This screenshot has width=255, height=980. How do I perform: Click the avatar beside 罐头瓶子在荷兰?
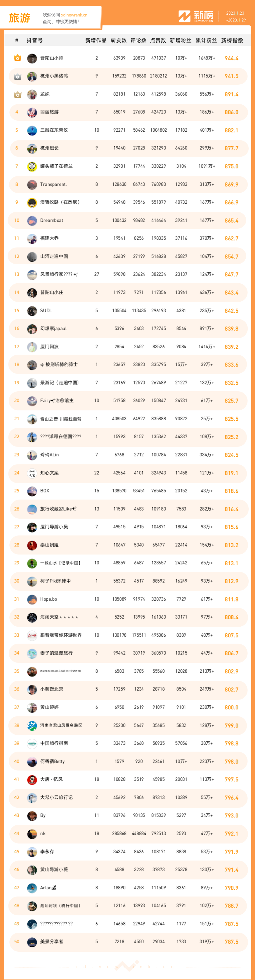(32, 166)
